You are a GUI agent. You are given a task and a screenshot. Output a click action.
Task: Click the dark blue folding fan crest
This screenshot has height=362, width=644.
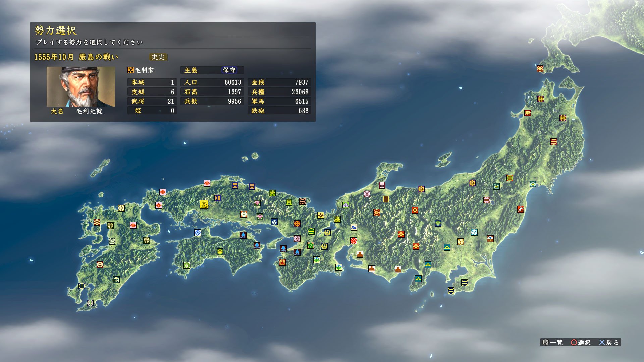tap(438, 223)
